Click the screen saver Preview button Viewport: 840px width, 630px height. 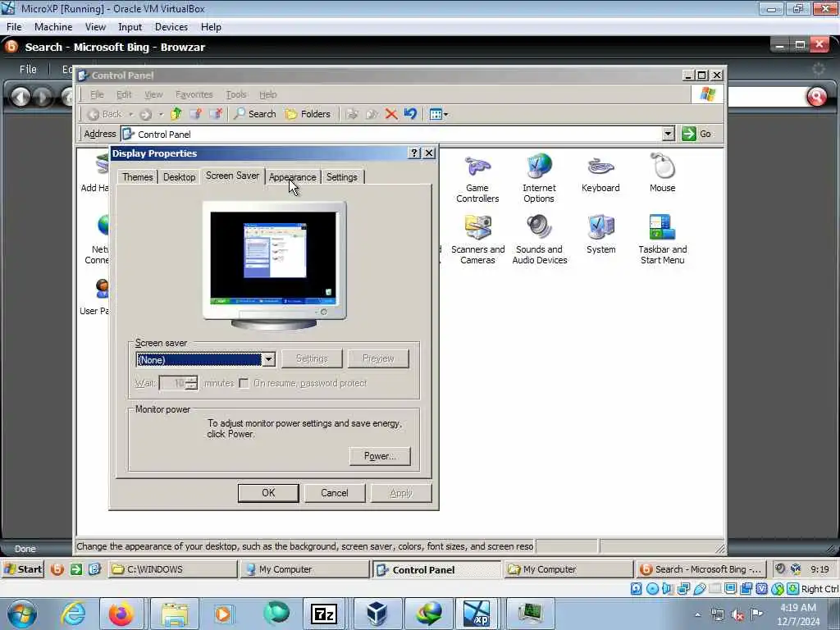(378, 358)
